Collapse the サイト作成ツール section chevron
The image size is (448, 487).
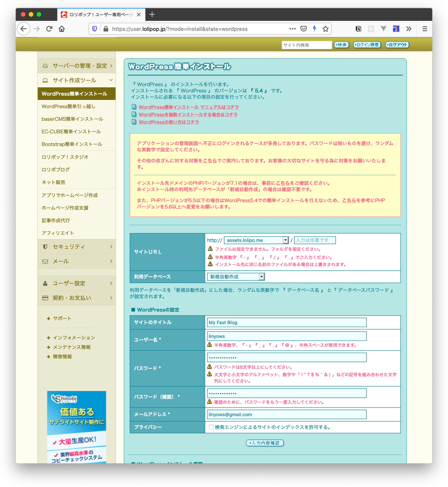tap(110, 80)
